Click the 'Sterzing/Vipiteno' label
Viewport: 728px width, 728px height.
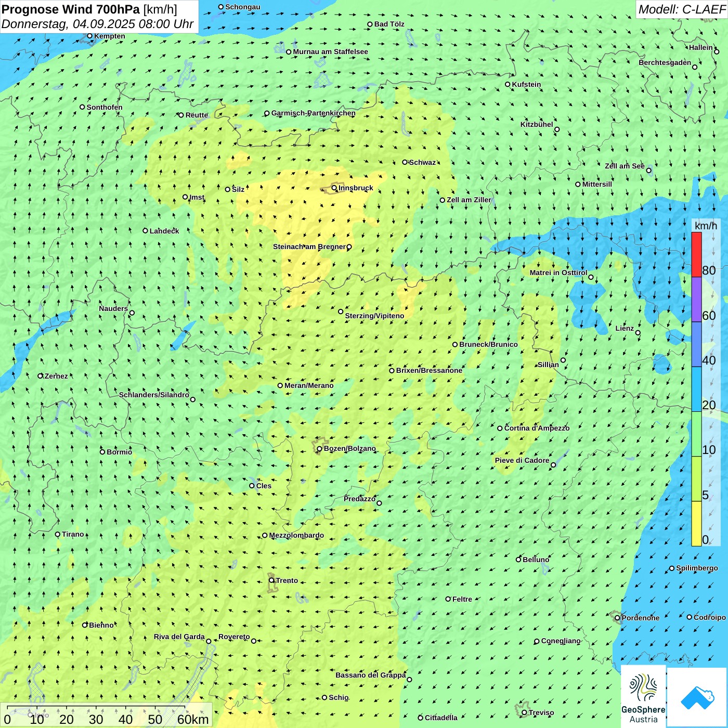(374, 316)
